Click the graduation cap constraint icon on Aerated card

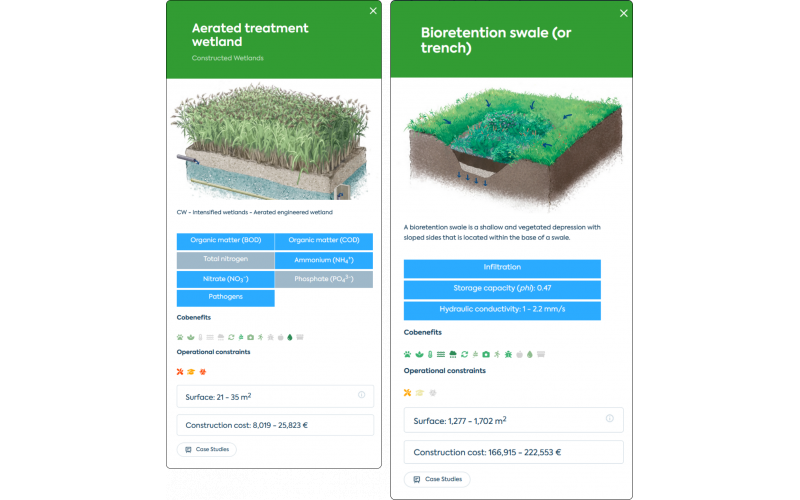click(191, 371)
